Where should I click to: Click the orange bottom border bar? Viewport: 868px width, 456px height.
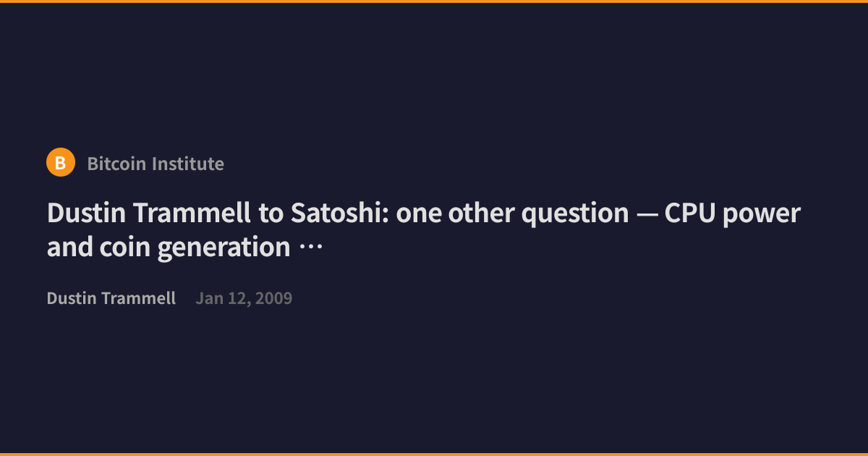point(434,455)
